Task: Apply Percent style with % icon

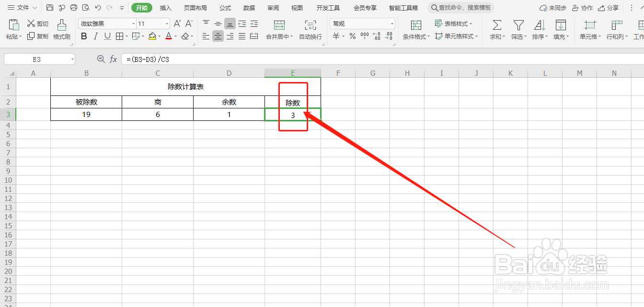Action: pyautogui.click(x=352, y=36)
